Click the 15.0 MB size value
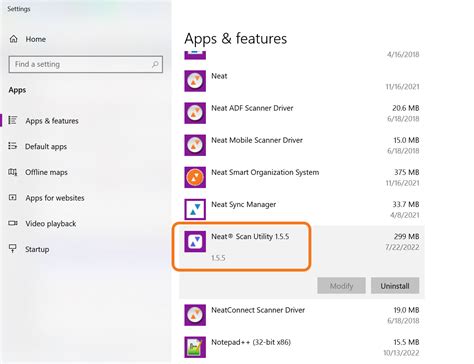This screenshot has height=364, width=474. point(406,140)
